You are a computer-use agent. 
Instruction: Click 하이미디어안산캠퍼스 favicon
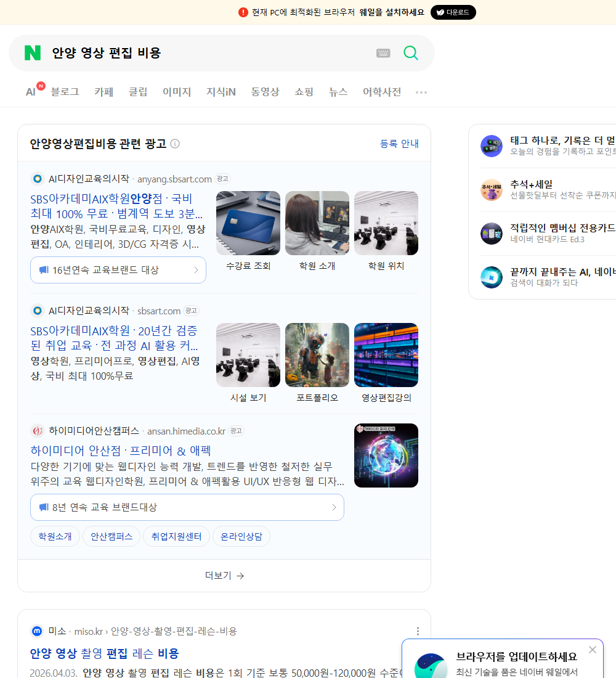point(38,431)
